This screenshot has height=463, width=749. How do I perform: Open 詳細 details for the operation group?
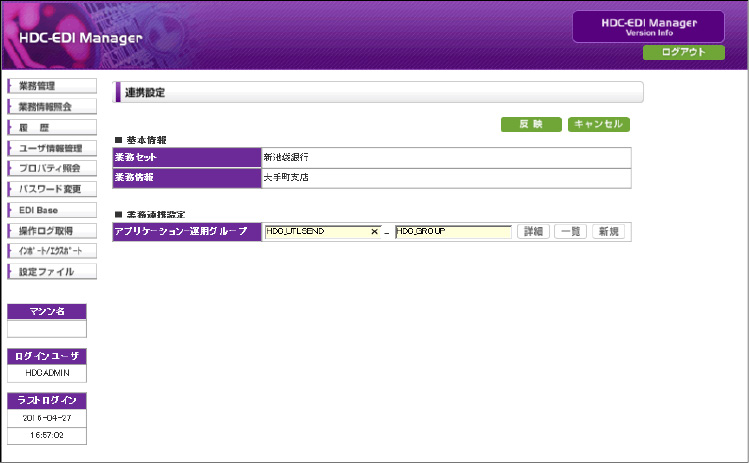tap(532, 231)
